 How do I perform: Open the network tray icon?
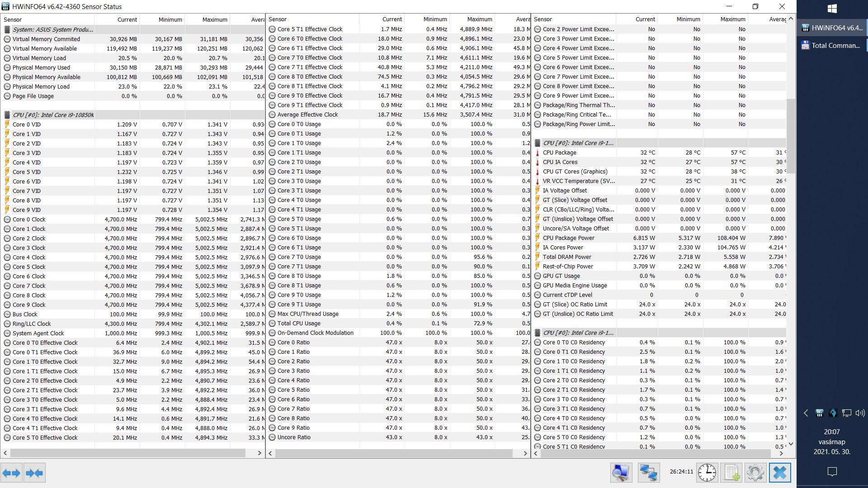point(846,413)
